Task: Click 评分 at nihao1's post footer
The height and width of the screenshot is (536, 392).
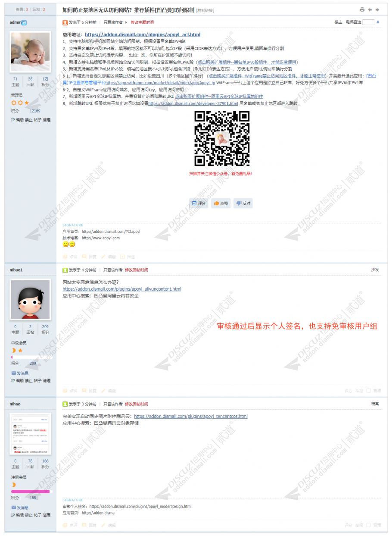Action: (x=348, y=391)
